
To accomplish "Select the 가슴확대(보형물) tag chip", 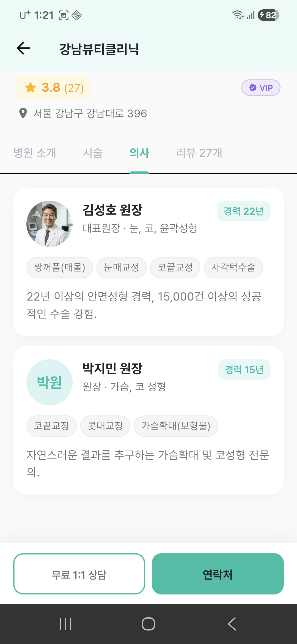I will (176, 426).
